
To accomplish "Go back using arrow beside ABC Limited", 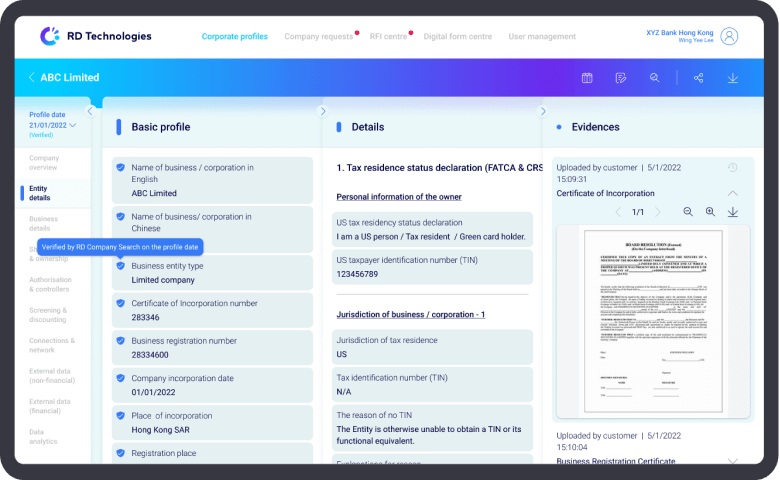I will pyautogui.click(x=31, y=77).
